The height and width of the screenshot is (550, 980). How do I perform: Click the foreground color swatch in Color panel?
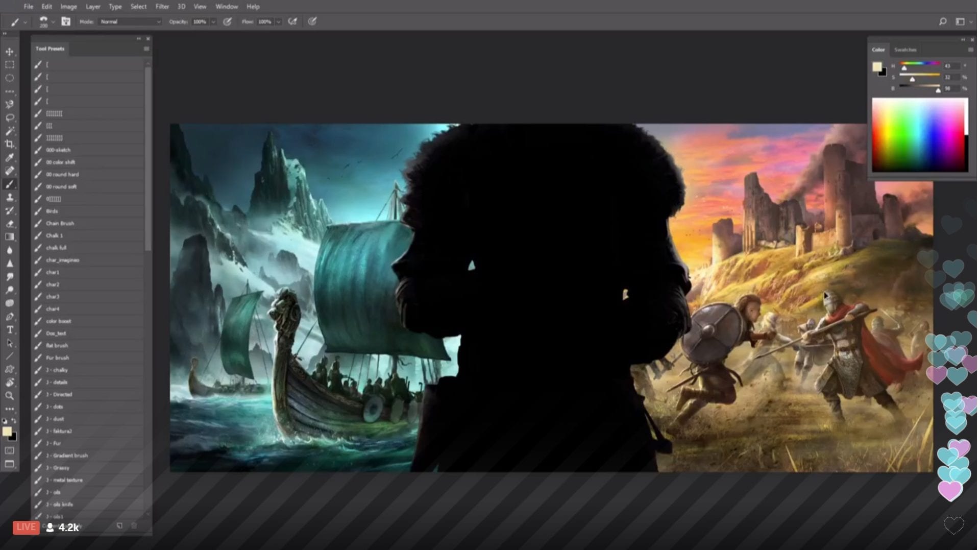(x=876, y=67)
